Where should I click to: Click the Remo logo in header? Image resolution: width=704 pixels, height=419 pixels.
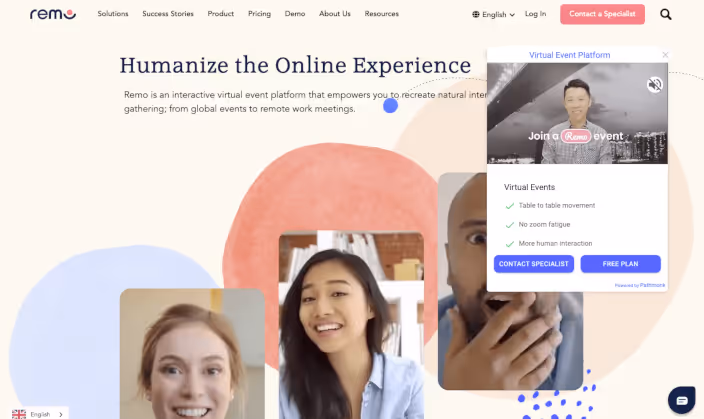(x=53, y=14)
